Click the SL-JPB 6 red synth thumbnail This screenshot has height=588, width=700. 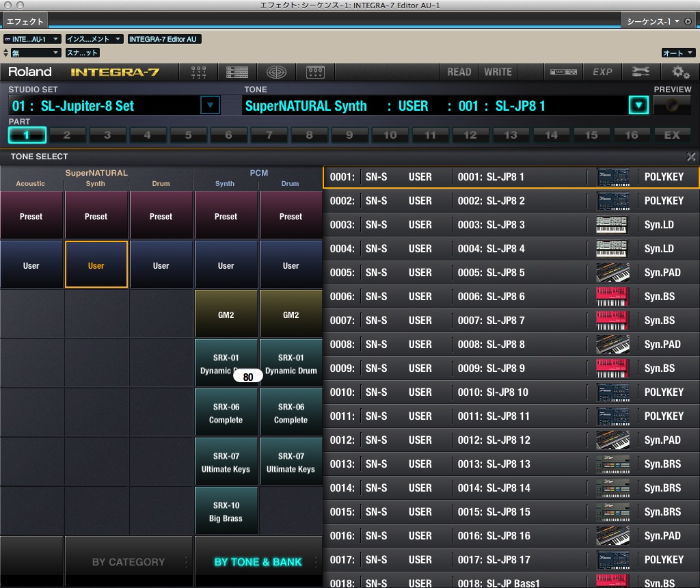pos(613,297)
